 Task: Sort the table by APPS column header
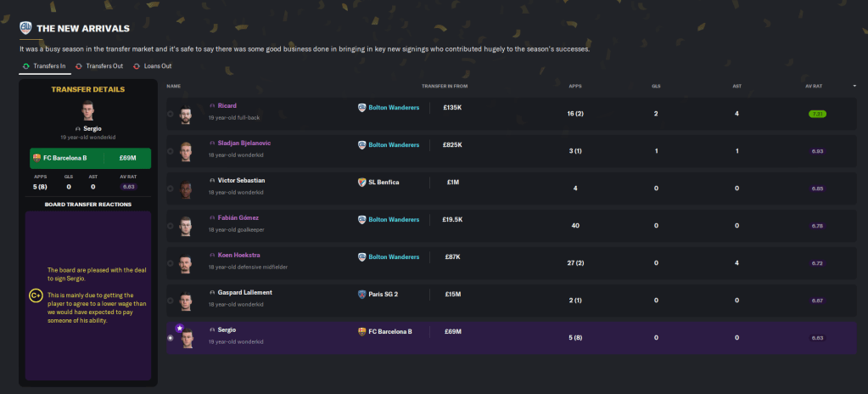click(x=576, y=86)
